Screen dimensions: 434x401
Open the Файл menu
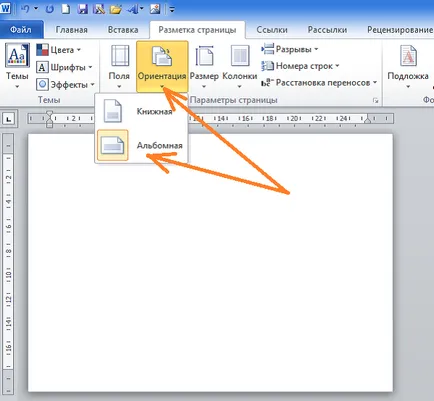click(21, 30)
